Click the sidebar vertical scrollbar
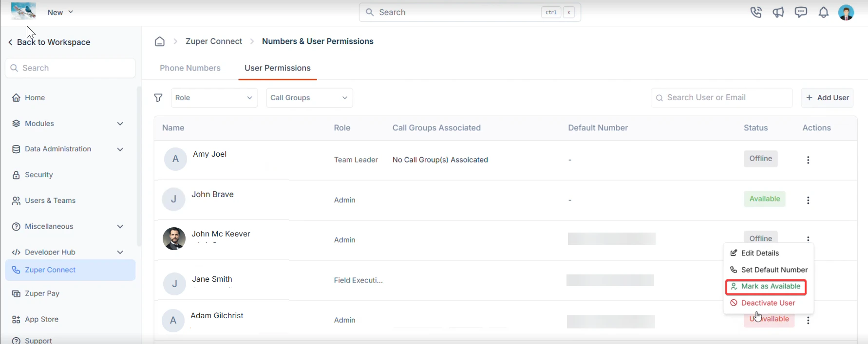This screenshot has height=344, width=868. point(139,166)
